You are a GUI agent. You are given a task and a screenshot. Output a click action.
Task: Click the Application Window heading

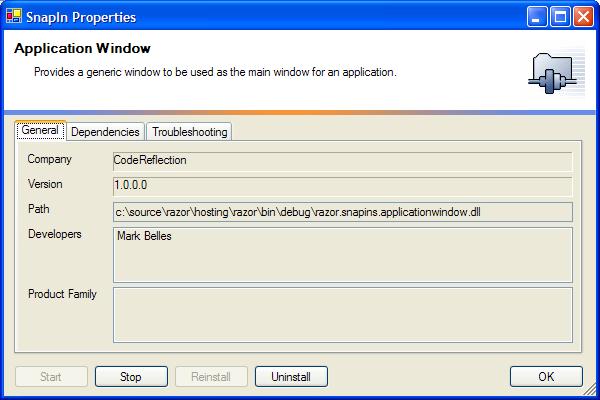pyautogui.click(x=82, y=49)
